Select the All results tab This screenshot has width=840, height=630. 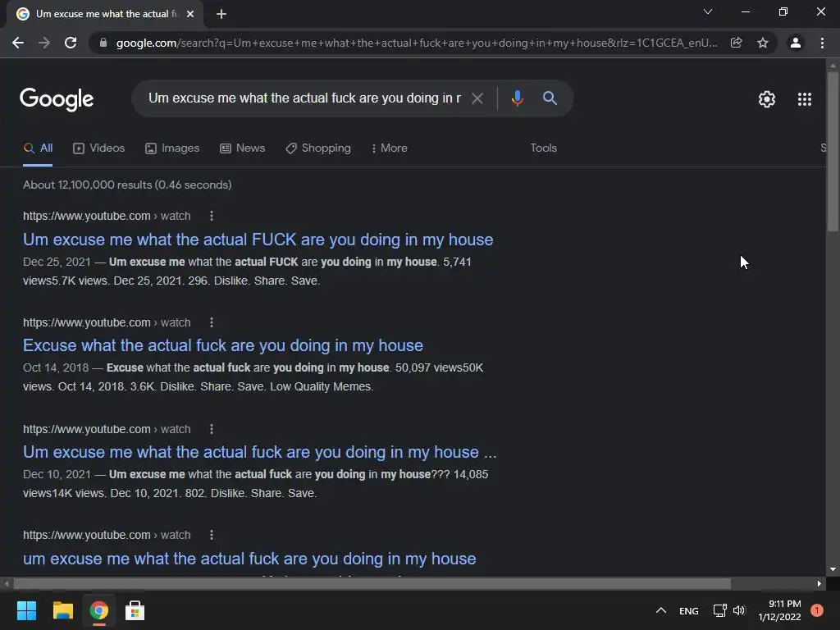click(x=38, y=148)
